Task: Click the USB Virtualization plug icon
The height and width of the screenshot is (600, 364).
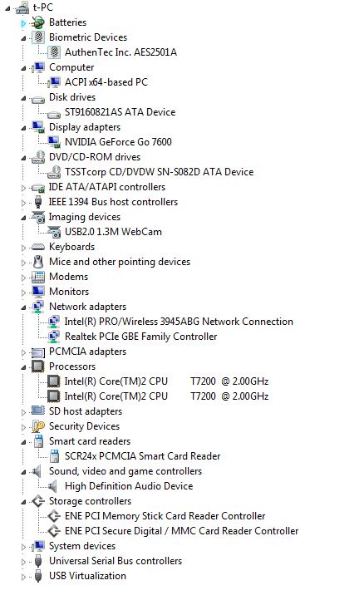Action: pos(38,576)
